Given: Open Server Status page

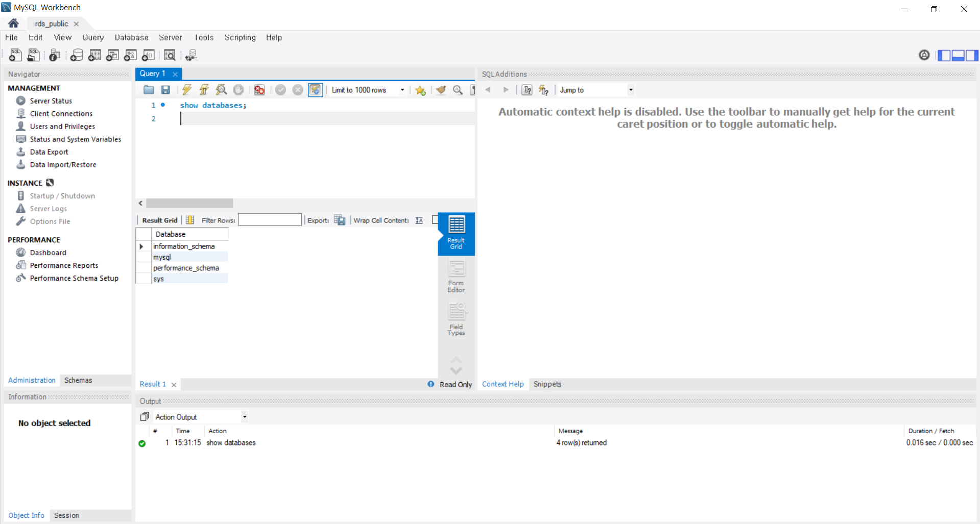Looking at the screenshot, I should 51,101.
